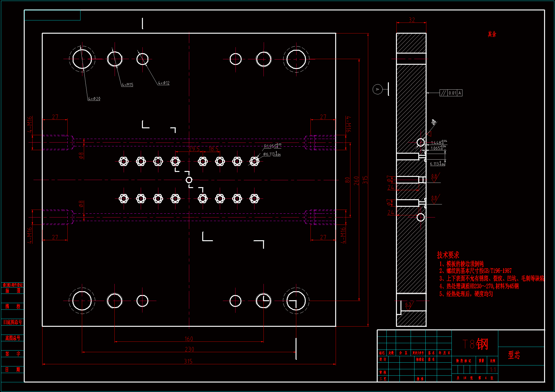Click the 旧底图总号 sidebar cell

coord(13,323)
